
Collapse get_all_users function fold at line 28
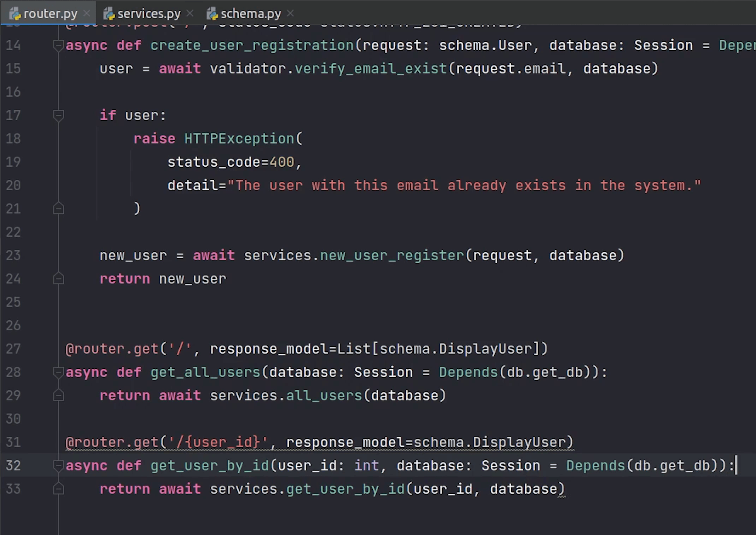pyautogui.click(x=58, y=372)
